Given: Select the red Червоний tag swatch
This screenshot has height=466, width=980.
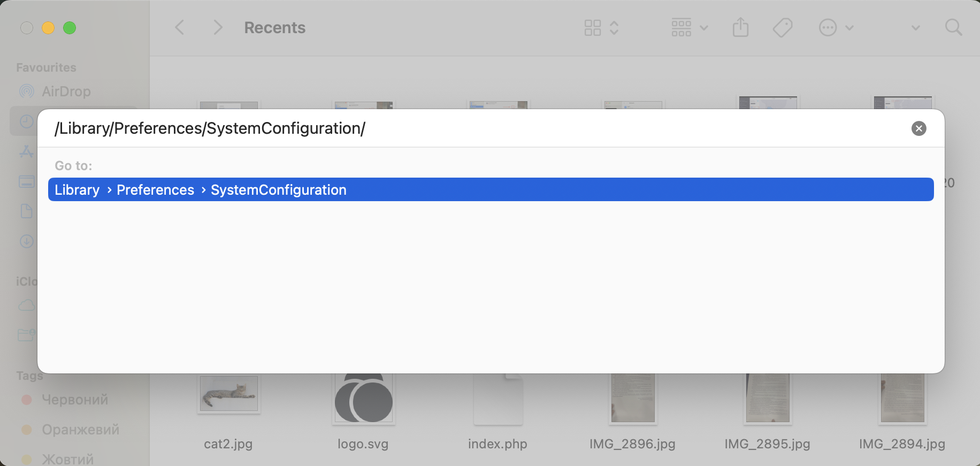Looking at the screenshot, I should [27, 400].
